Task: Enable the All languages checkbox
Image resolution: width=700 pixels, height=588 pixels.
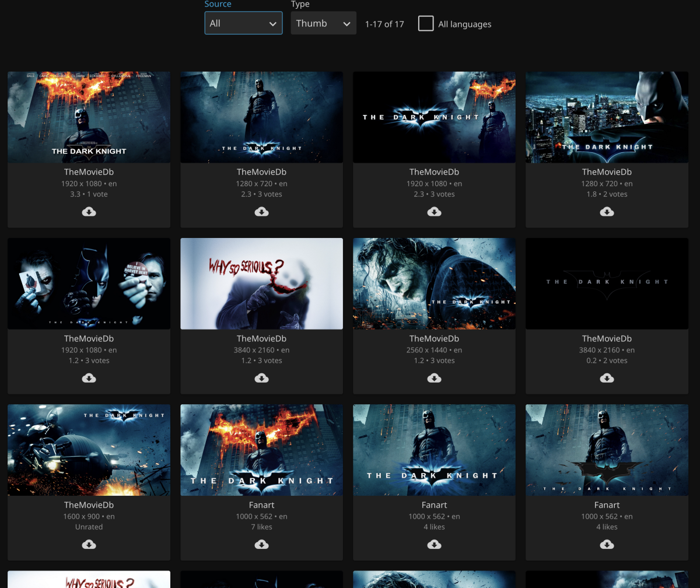Action: tap(426, 23)
